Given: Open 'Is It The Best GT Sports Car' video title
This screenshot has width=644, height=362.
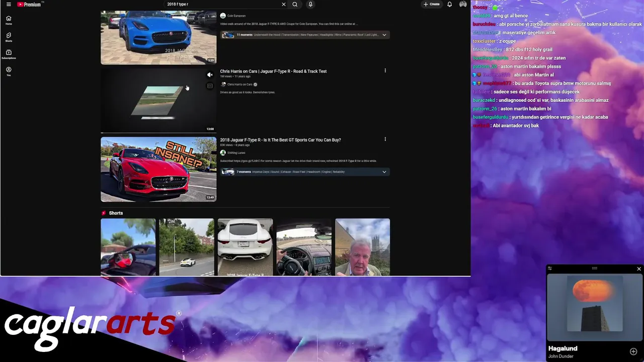Looking at the screenshot, I should pyautogui.click(x=280, y=140).
